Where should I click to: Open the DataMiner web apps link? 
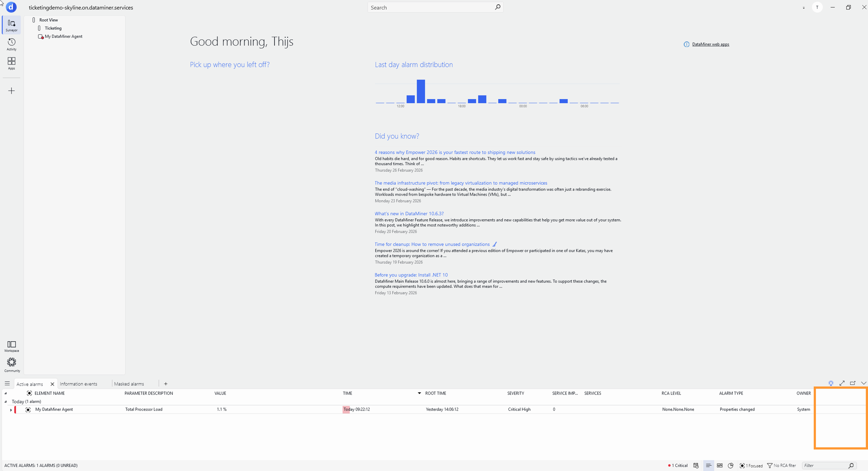point(710,44)
